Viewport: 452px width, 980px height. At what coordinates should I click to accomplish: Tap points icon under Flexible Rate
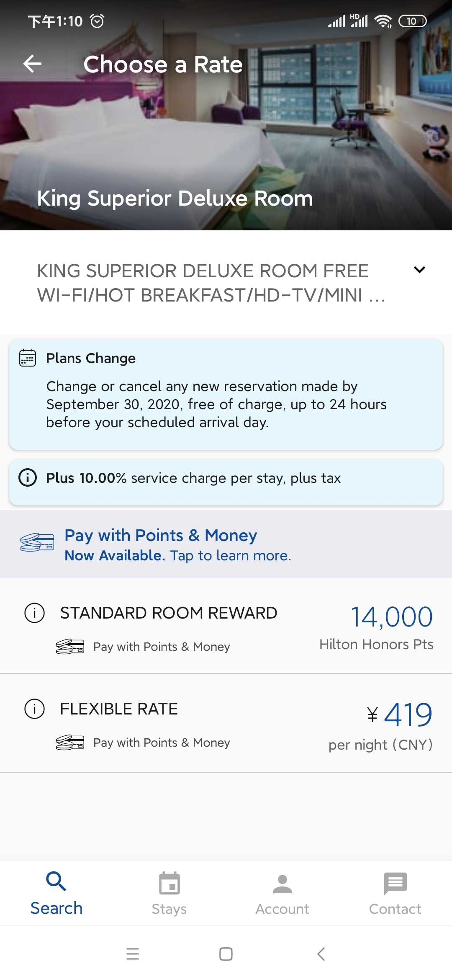click(x=70, y=743)
